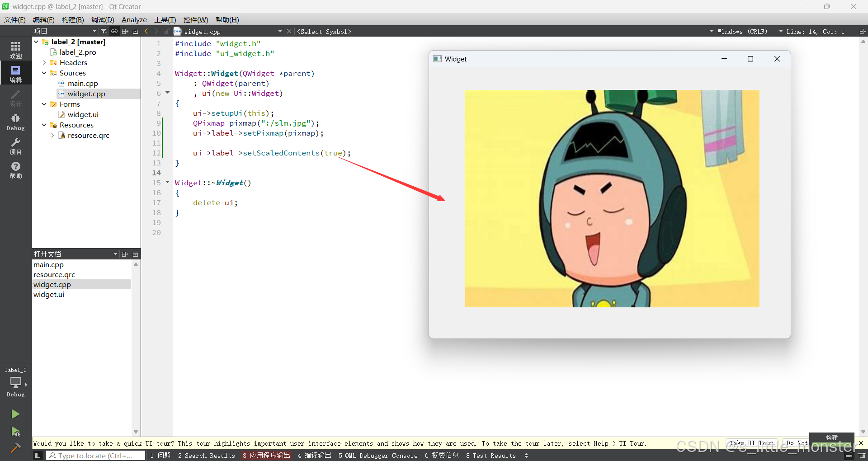Click the green Run button
Screen dimensions: 868x461
tap(15, 414)
